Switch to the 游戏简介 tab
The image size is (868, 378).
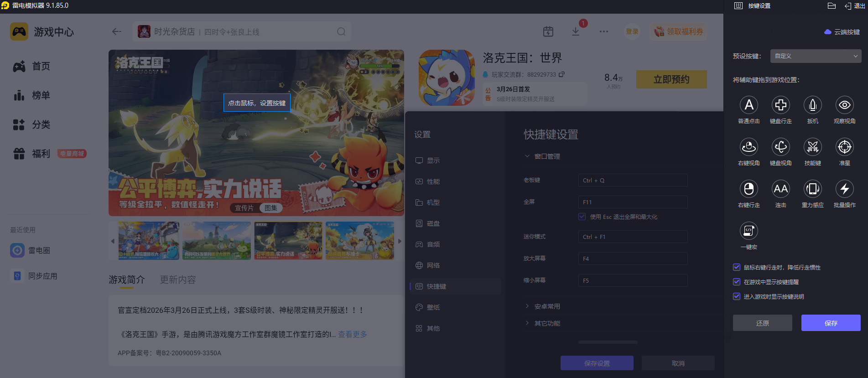tap(127, 280)
